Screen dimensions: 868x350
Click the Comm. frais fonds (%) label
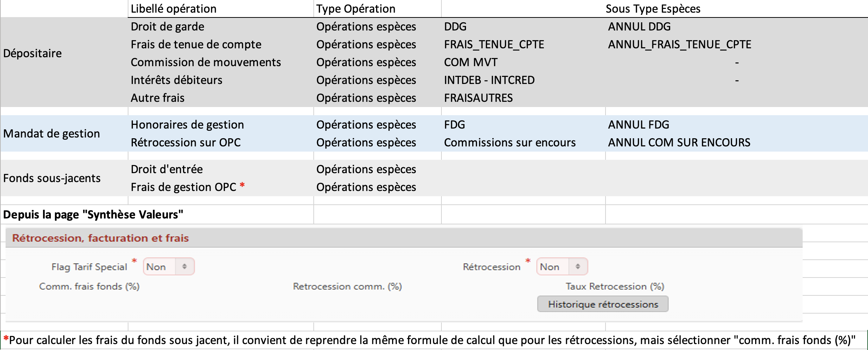[x=89, y=286]
